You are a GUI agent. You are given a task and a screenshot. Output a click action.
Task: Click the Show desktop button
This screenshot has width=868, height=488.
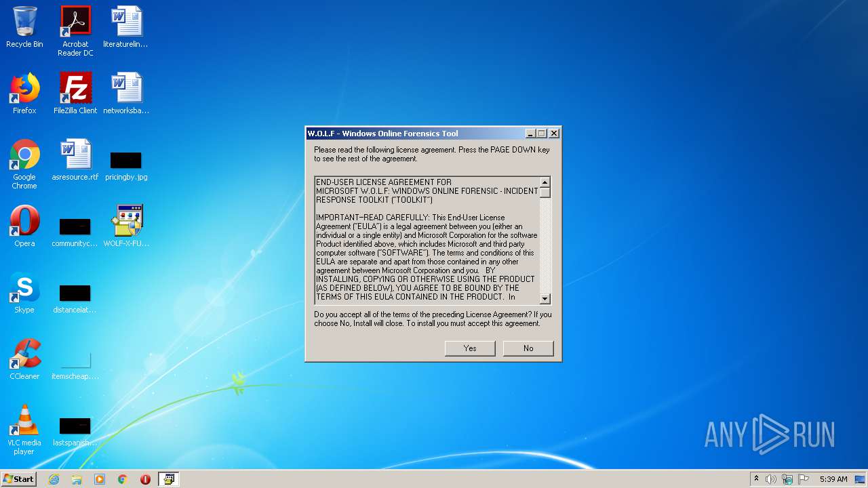(x=861, y=479)
